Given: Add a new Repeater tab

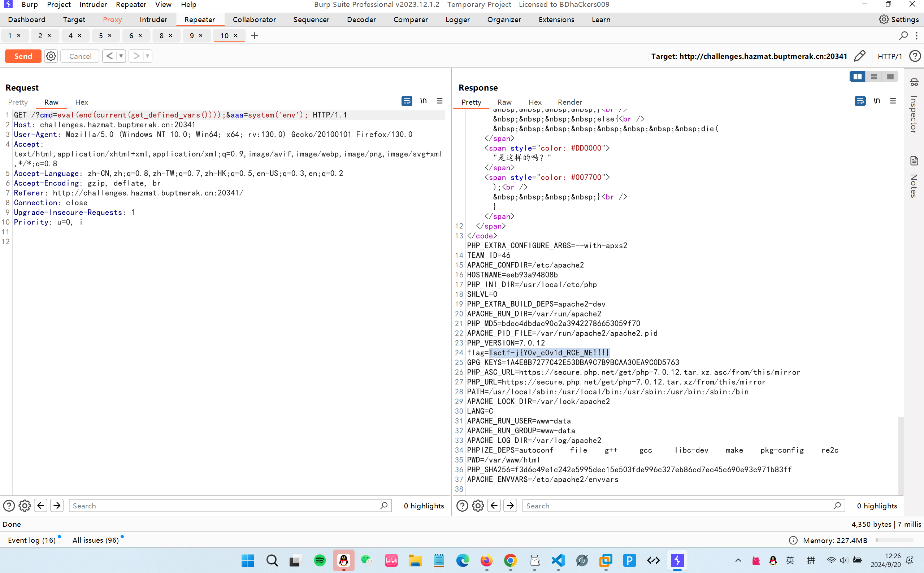Looking at the screenshot, I should (x=255, y=36).
